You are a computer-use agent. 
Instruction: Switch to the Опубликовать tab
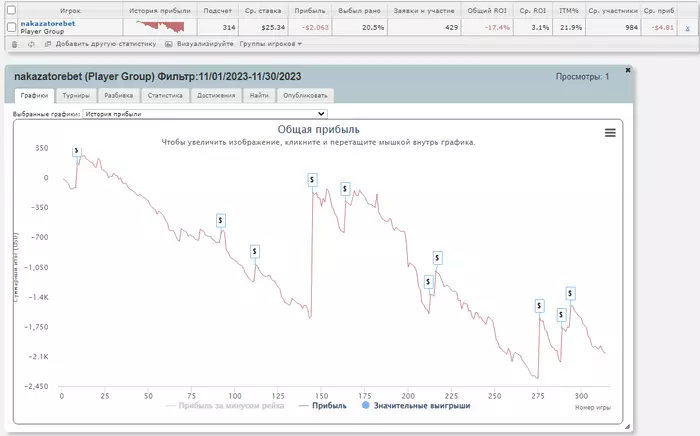pos(305,95)
